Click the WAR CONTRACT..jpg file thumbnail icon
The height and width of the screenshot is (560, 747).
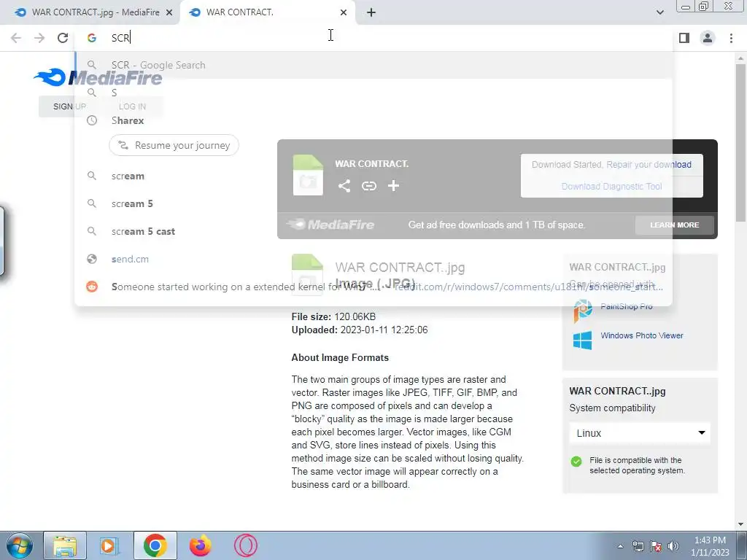click(x=307, y=275)
